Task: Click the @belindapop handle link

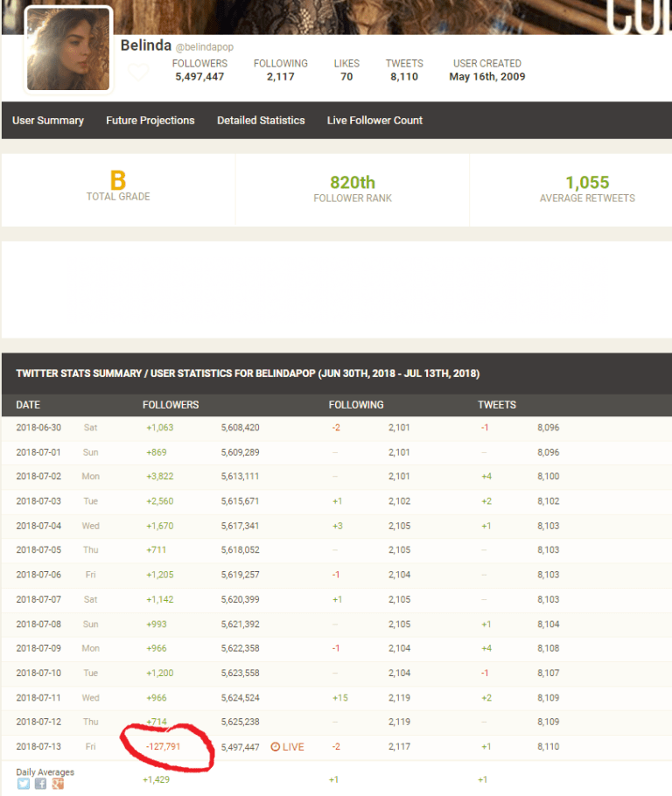Action: coord(205,47)
